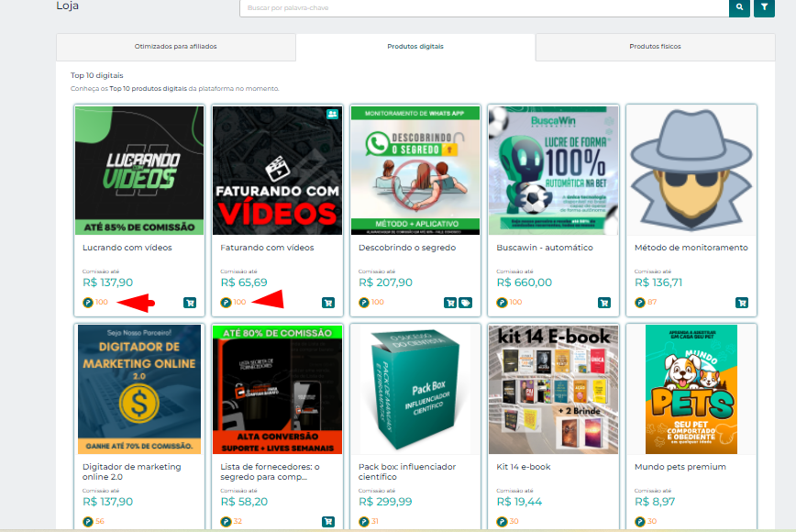
Task: Click cart icon on Lucrando com vídeos card
Action: [190, 303]
